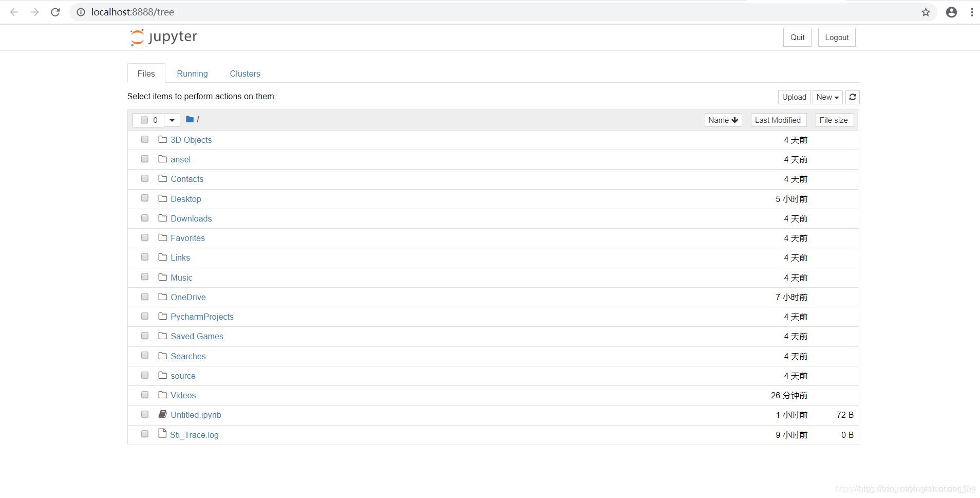Click the root folder icon in breadcrumb
The image size is (980, 498).
pos(190,119)
